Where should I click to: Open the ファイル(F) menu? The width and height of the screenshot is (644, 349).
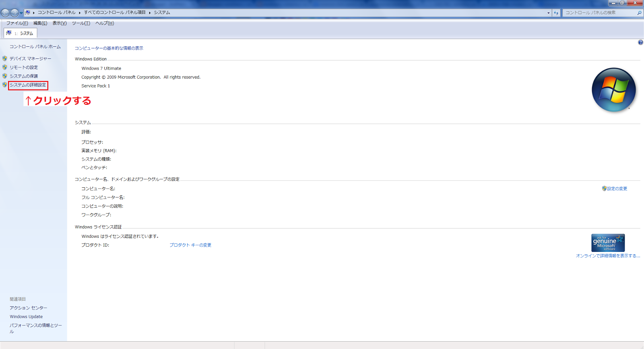pos(17,23)
